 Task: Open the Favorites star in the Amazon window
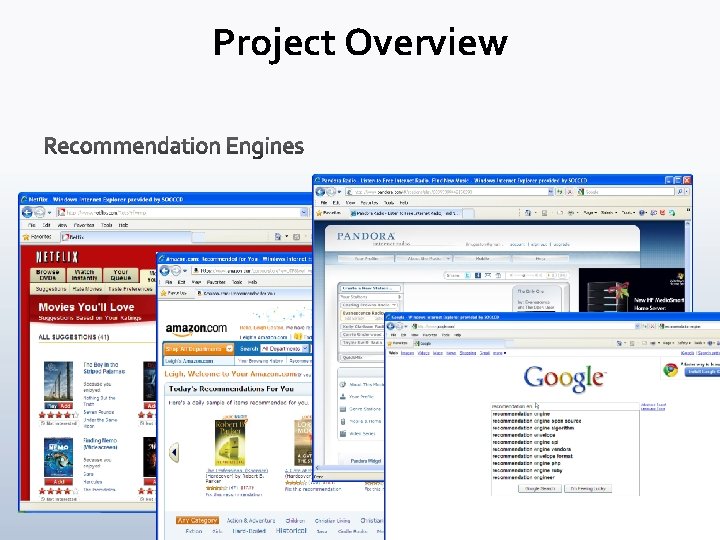pyautogui.click(x=163, y=293)
